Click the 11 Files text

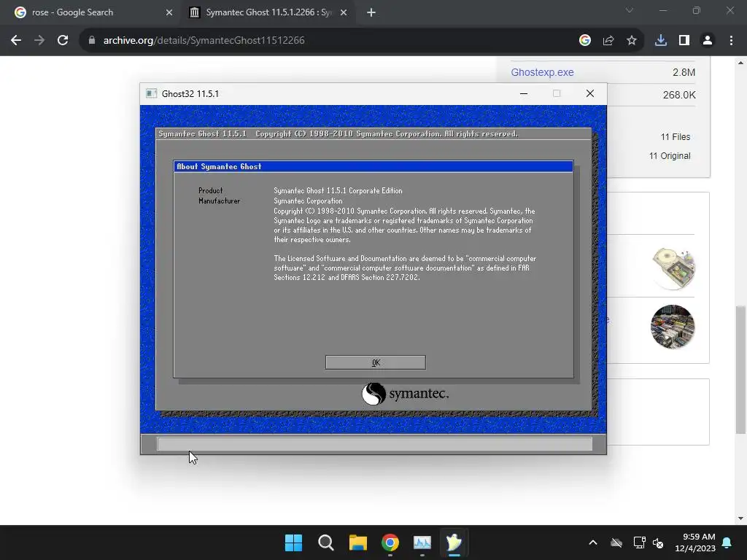pyautogui.click(x=675, y=137)
